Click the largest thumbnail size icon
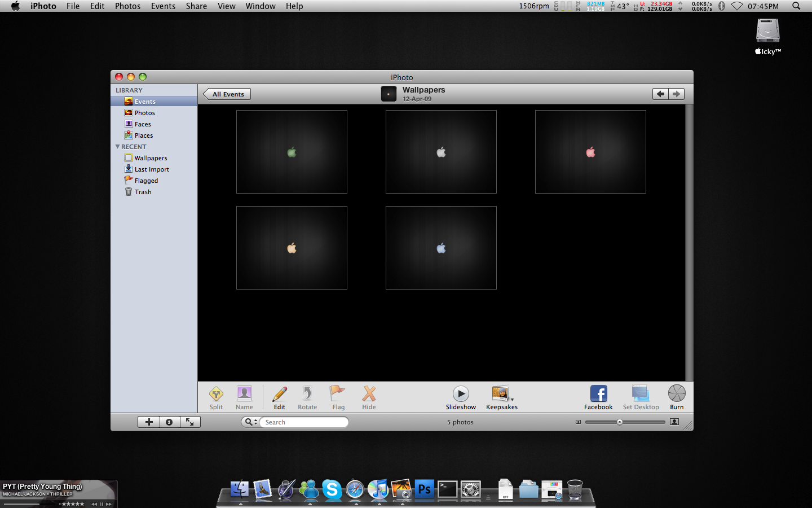Image resolution: width=812 pixels, height=508 pixels. tap(674, 422)
